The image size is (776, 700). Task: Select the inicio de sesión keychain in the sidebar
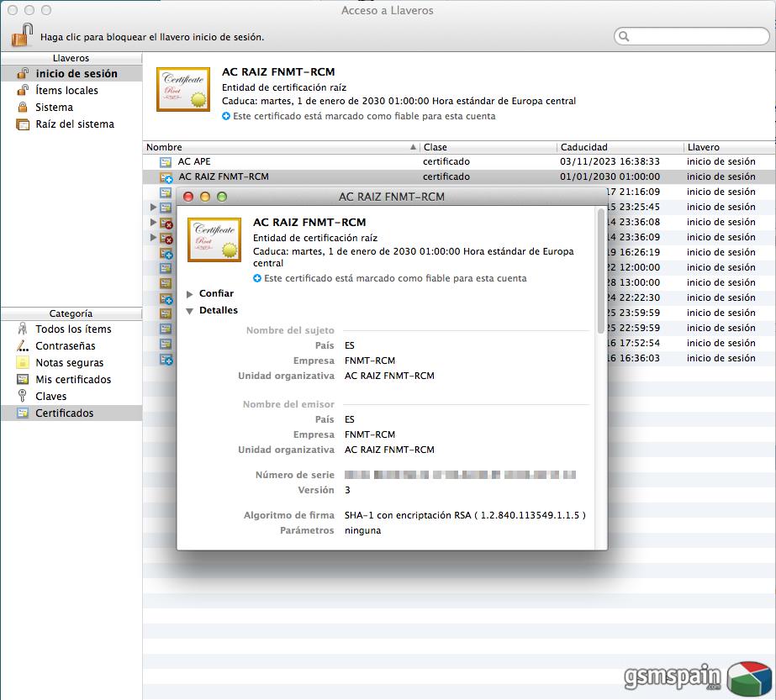coord(71,74)
